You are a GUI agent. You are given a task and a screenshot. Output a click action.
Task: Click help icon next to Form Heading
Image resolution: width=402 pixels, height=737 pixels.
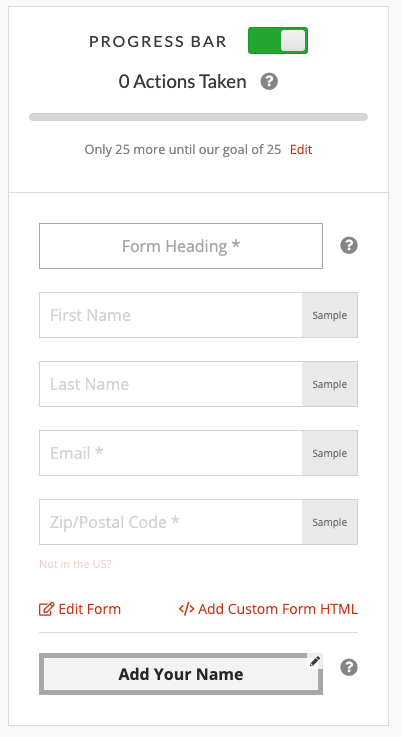click(x=349, y=245)
